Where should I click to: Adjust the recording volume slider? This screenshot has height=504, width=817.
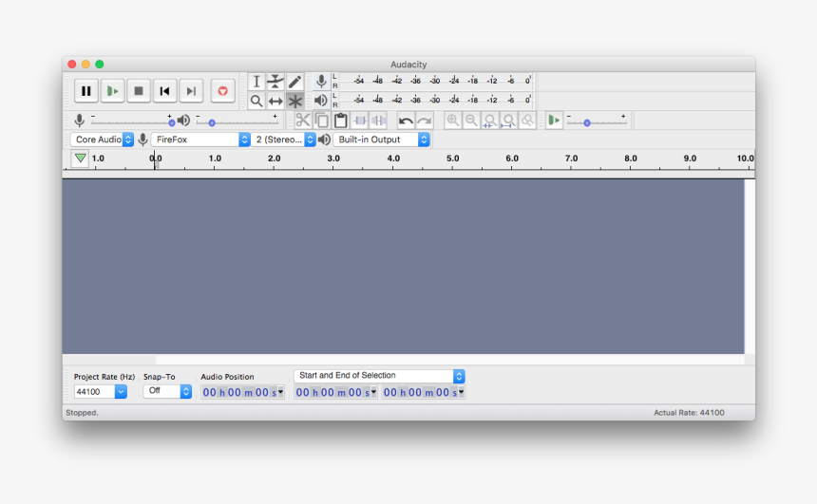132,121
